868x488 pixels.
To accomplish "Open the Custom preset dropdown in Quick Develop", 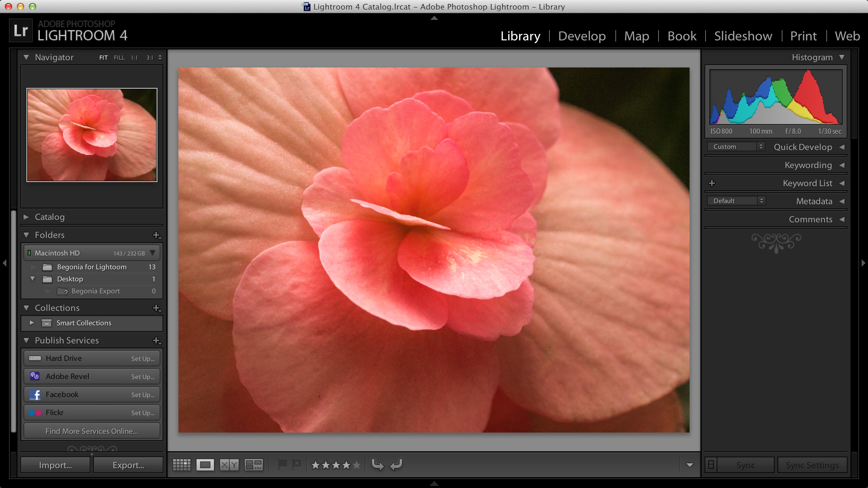I will click(736, 146).
